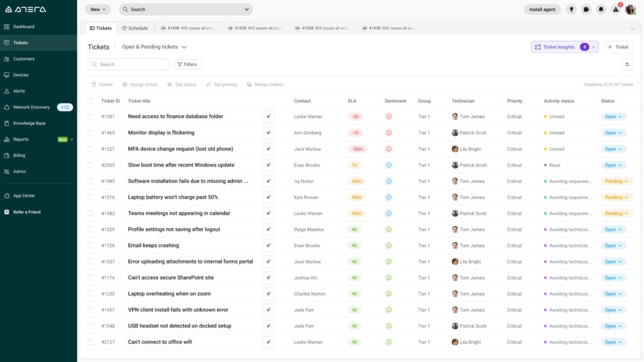644x362 pixels.
Task: Click the Install agent button
Action: pyautogui.click(x=541, y=9)
